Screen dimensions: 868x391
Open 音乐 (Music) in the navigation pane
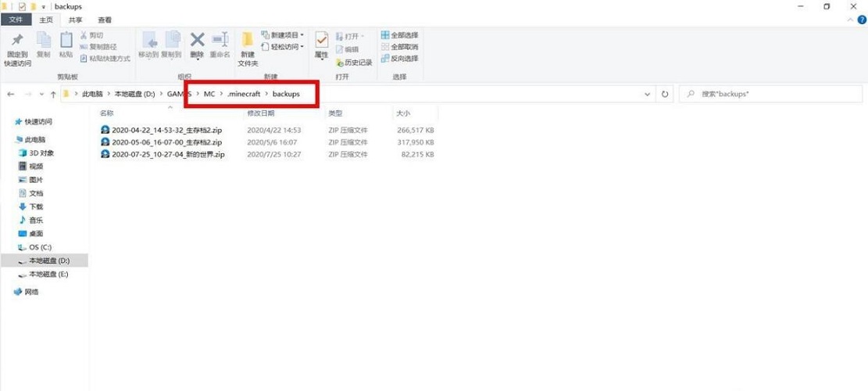31,220
